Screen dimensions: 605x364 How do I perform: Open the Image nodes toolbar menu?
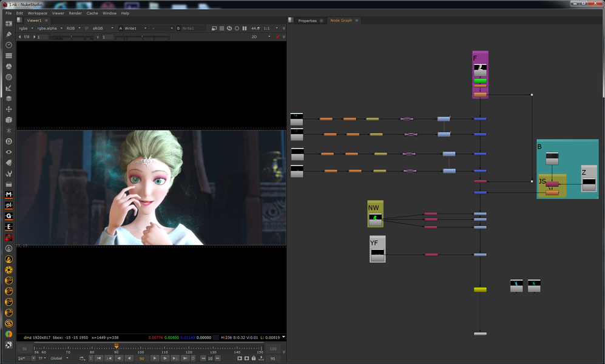(x=8, y=24)
